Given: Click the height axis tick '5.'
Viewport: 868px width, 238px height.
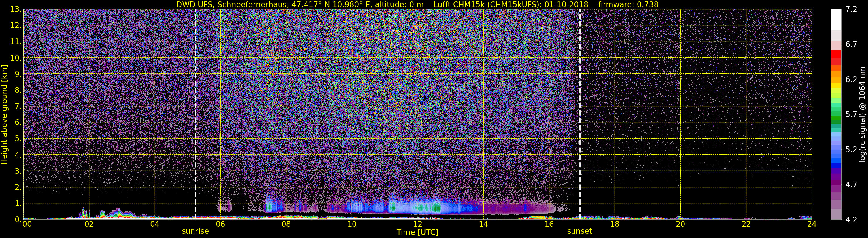Looking at the screenshot, I should pos(18,139).
